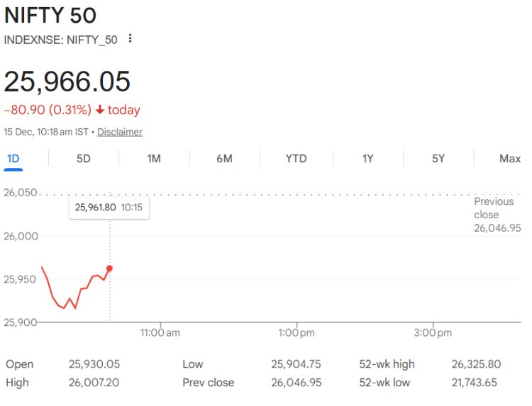The image size is (532, 406).
Task: Click the red dot at the chart line end
Action: click(x=109, y=268)
